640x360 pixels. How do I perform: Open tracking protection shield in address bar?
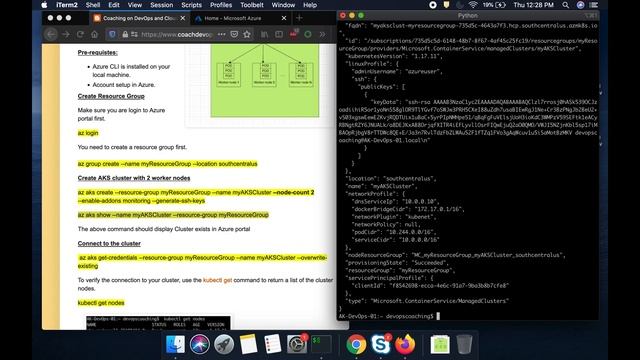(x=112, y=34)
